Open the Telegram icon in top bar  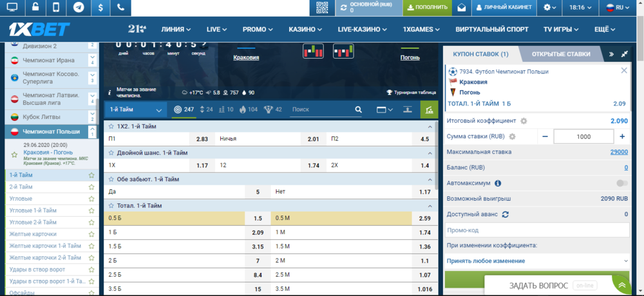click(x=79, y=7)
